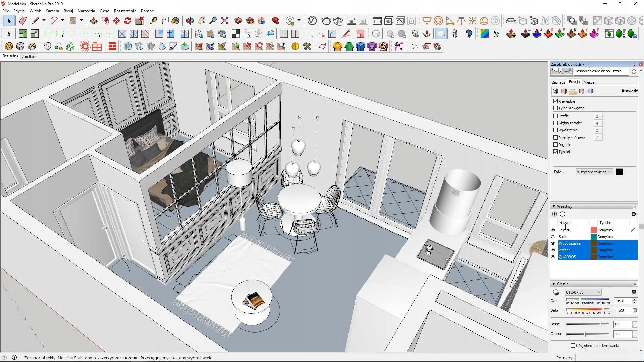Toggle visibility of Wyposazenie layer
The image size is (644, 362).
pyautogui.click(x=553, y=243)
